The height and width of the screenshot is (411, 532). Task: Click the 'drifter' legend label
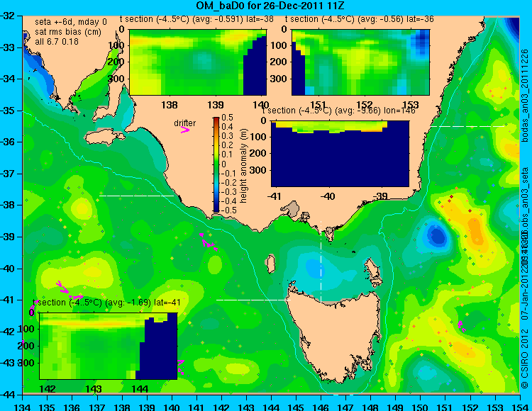[185, 123]
